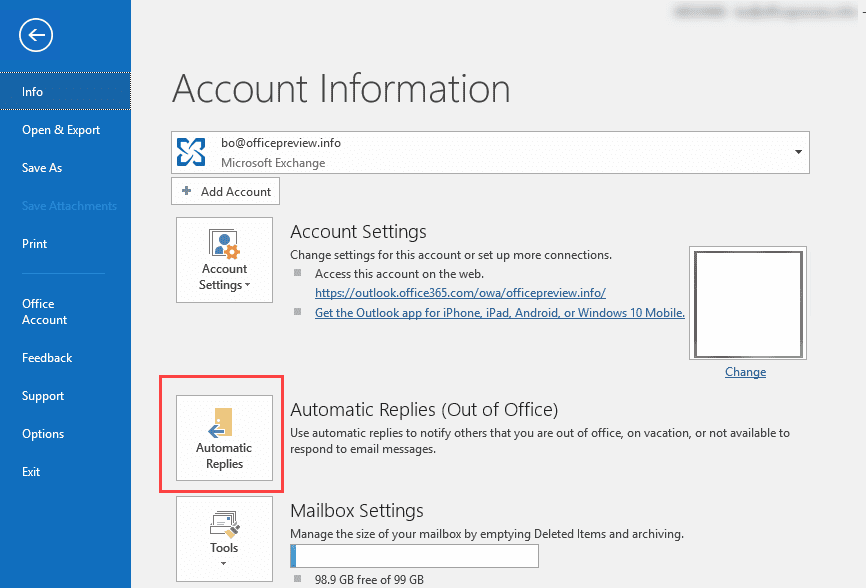Viewport: 866px width, 588px height.
Task: Click the Get the Outlook app link
Action: pos(499,313)
